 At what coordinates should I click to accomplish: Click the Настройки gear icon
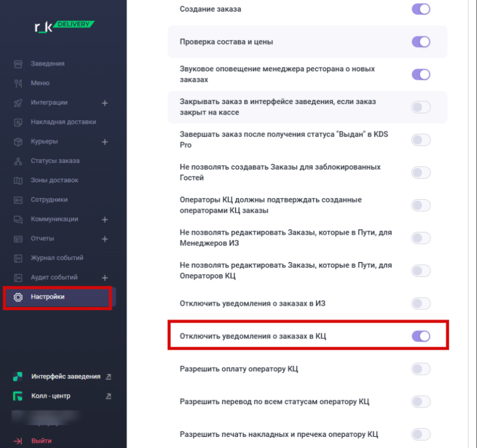click(x=18, y=297)
